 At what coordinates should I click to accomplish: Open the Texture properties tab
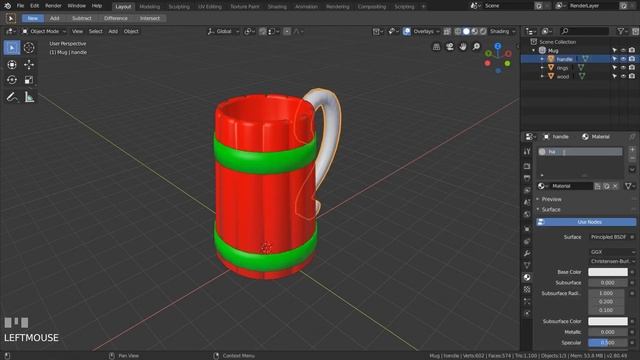[x=527, y=289]
